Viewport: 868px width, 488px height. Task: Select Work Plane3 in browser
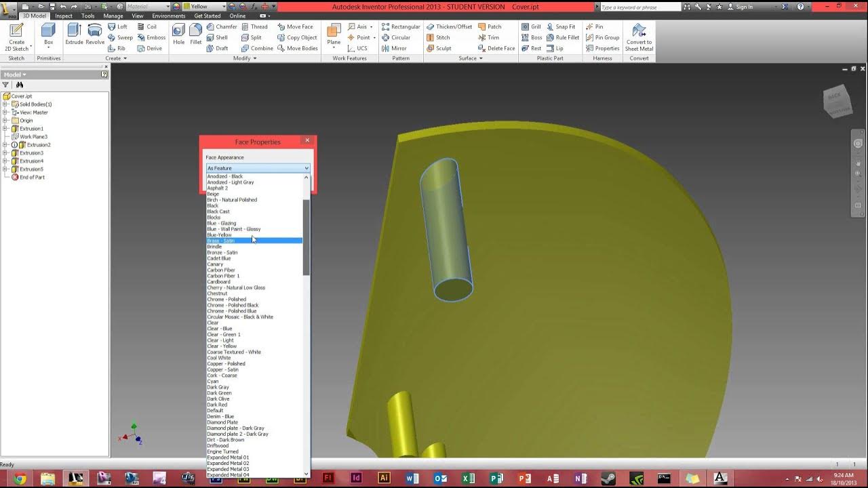33,137
